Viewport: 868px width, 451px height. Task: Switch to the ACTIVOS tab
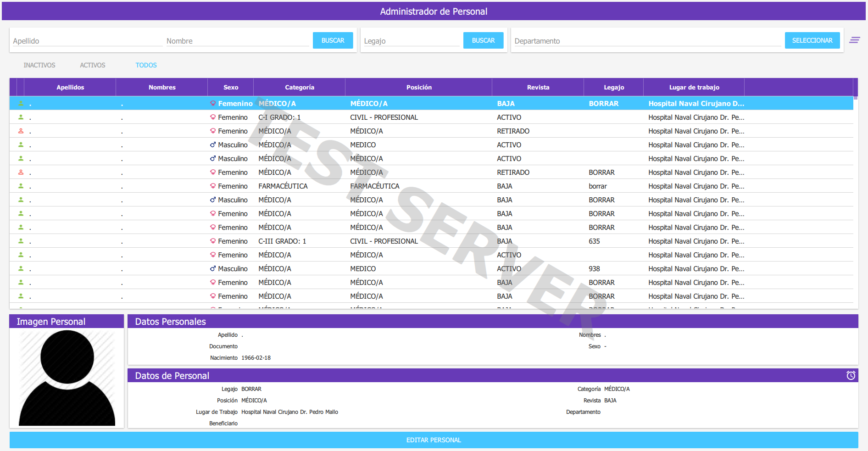tap(93, 65)
